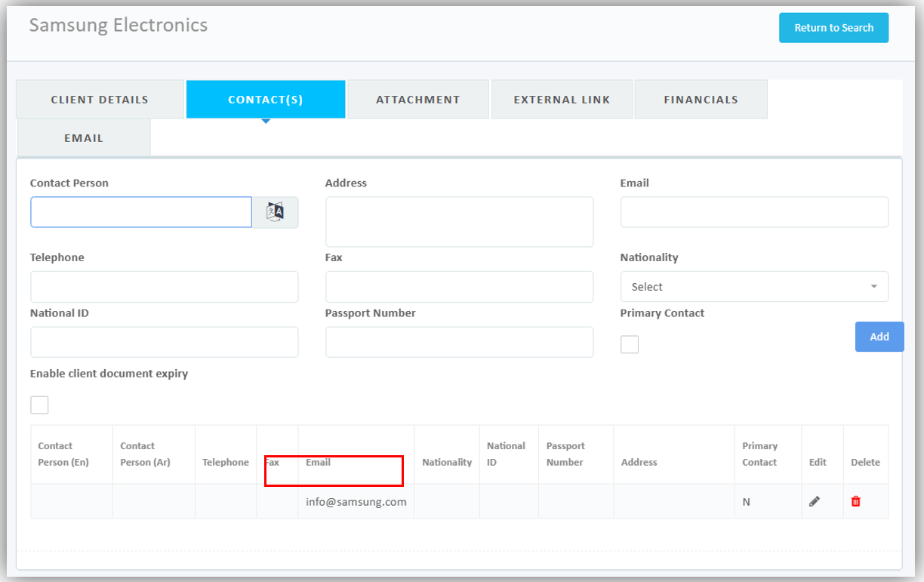This screenshot has width=924, height=582.
Task: Click the red trash delete icon
Action: tap(856, 501)
